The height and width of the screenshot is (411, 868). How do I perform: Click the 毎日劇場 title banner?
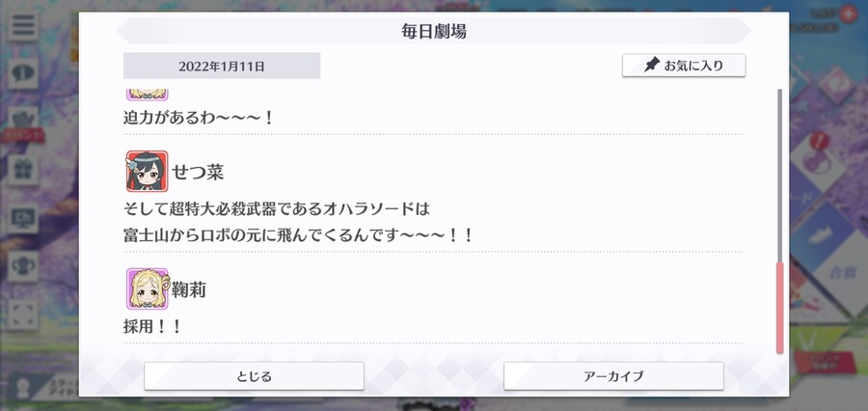pos(434,31)
